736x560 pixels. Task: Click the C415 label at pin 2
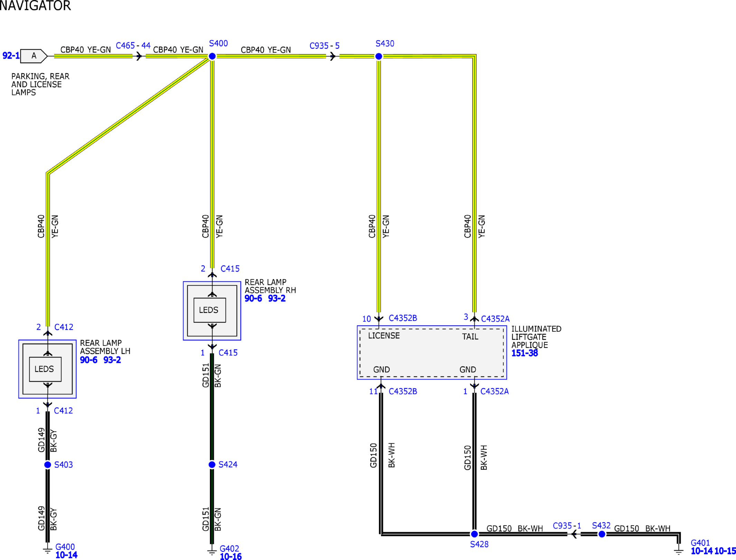tap(230, 269)
